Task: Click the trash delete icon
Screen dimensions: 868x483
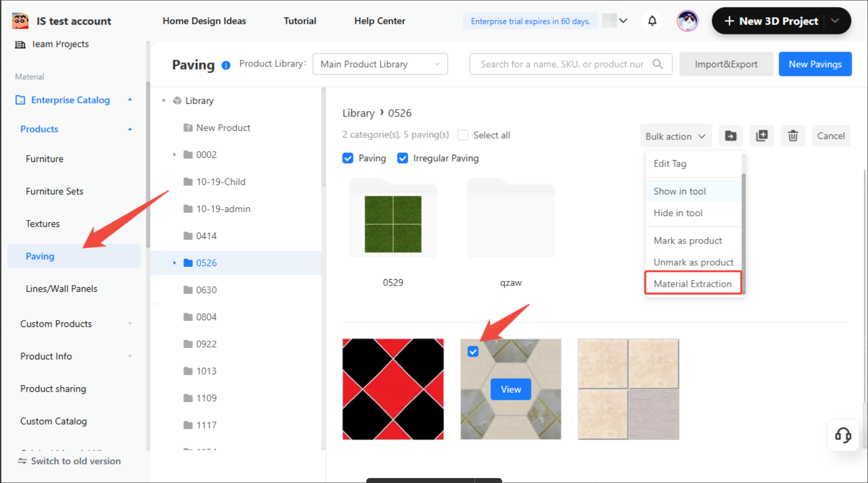Action: [x=793, y=136]
